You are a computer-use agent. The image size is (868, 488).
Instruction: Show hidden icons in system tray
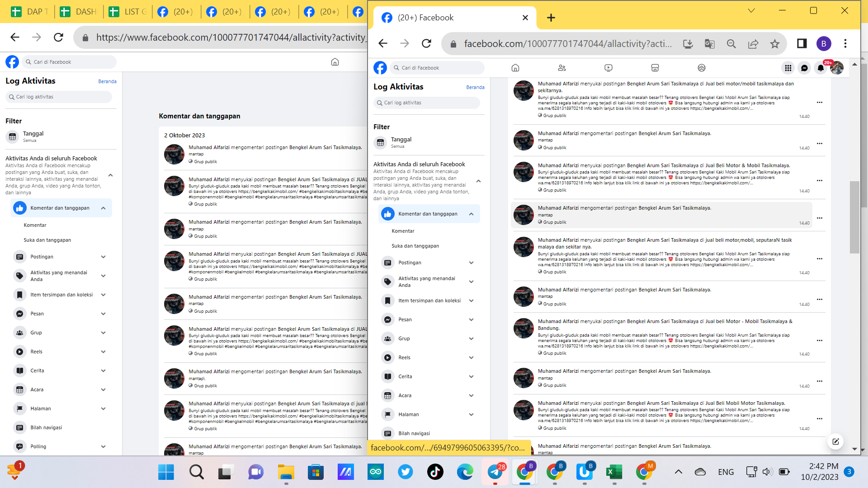click(678, 472)
